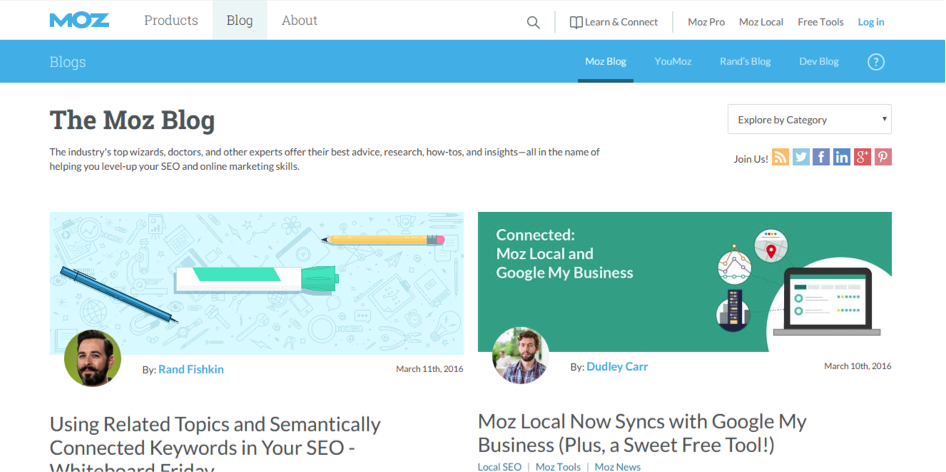This screenshot has width=946, height=472.
Task: Open the Twitter social icon
Action: point(801,157)
